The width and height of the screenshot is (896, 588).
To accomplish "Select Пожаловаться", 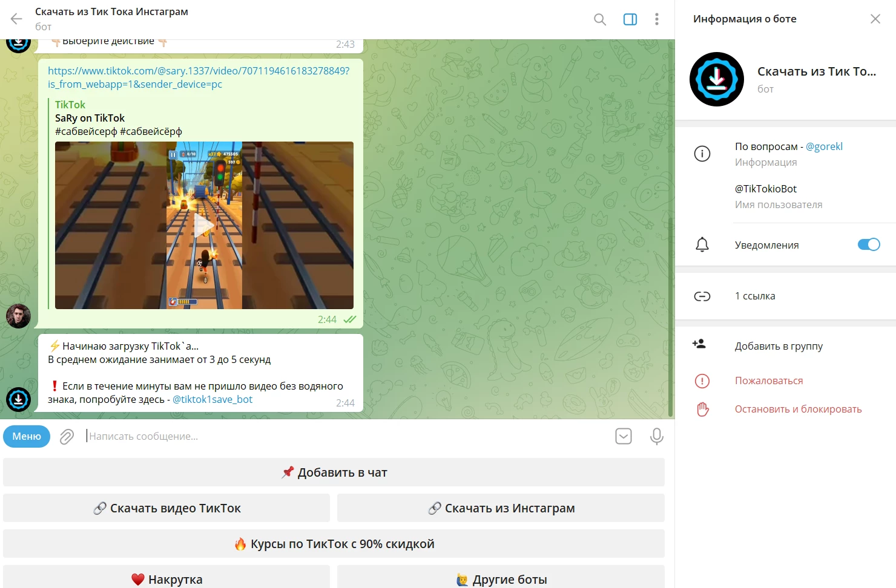I will 769,381.
